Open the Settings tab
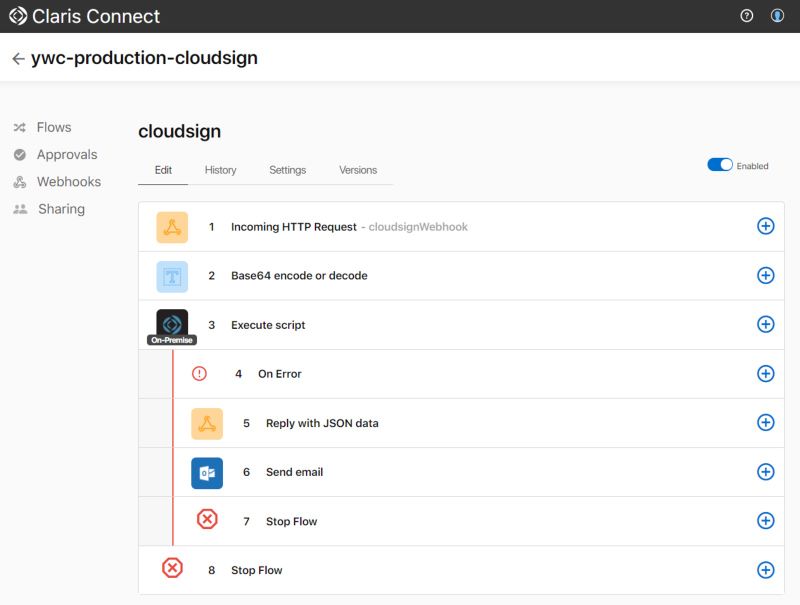Image resolution: width=800 pixels, height=605 pixels. pos(288,170)
